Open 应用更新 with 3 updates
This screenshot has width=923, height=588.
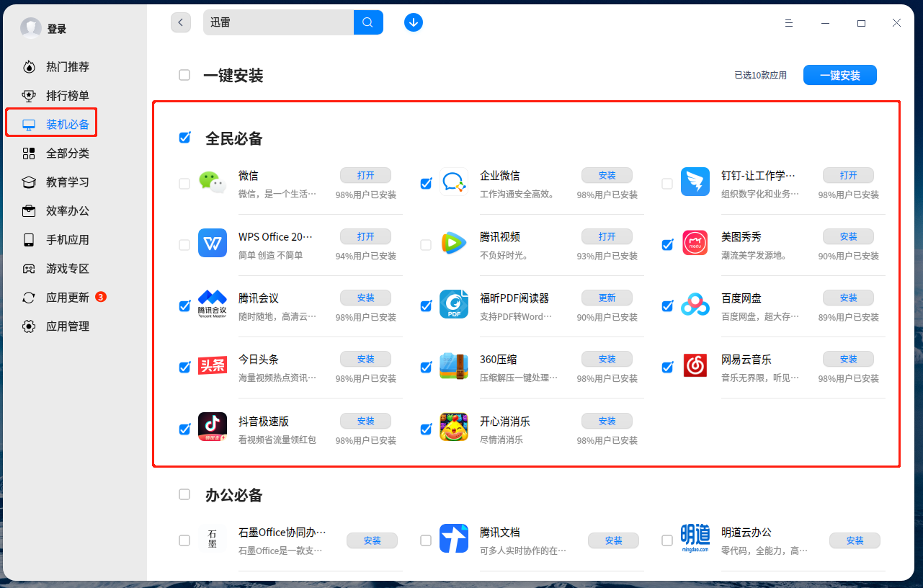point(63,298)
